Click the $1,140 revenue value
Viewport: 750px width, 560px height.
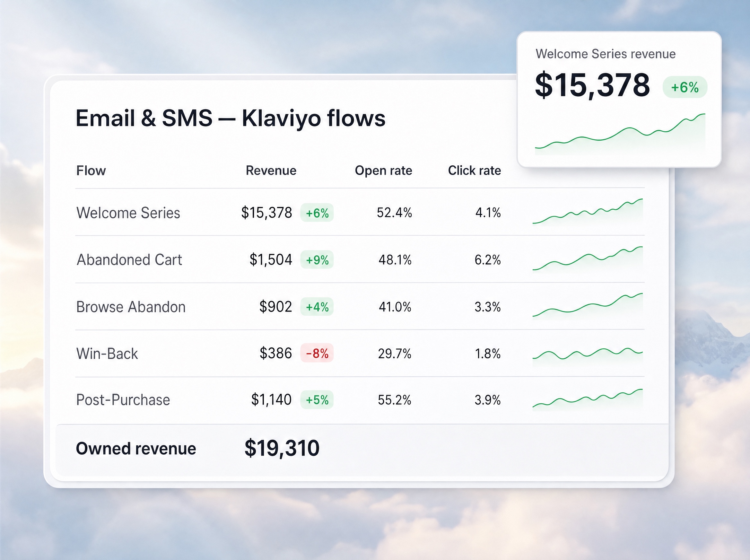pos(271,400)
